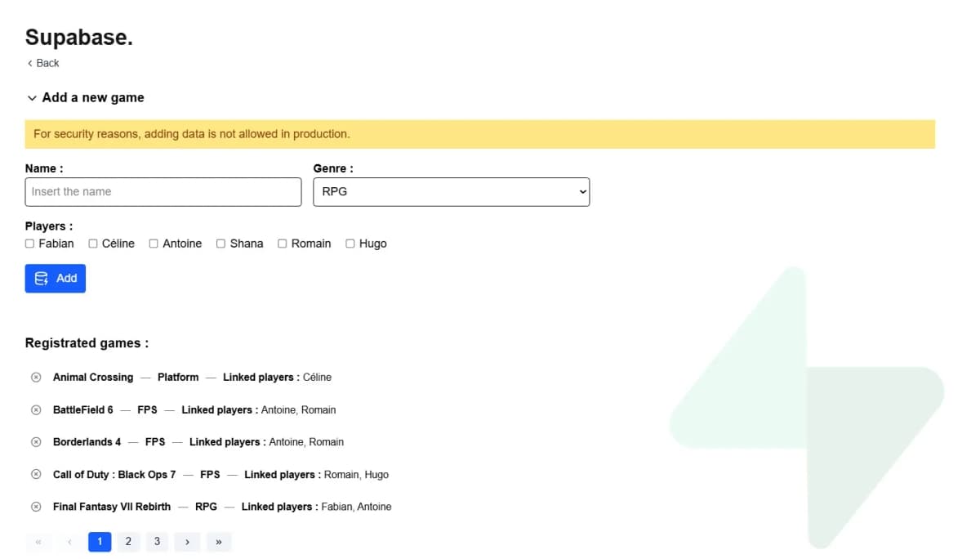Toggle the Hugo player checkbox
This screenshot has width=980, height=559.
(350, 244)
